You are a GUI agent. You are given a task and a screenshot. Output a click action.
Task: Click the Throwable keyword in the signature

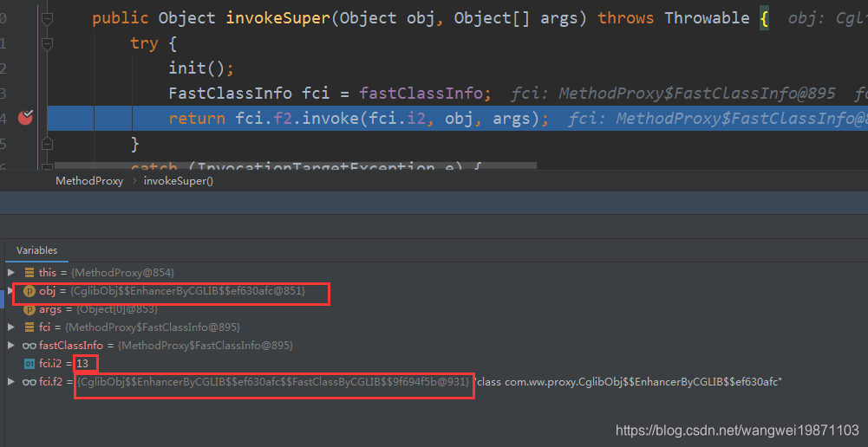pos(707,18)
